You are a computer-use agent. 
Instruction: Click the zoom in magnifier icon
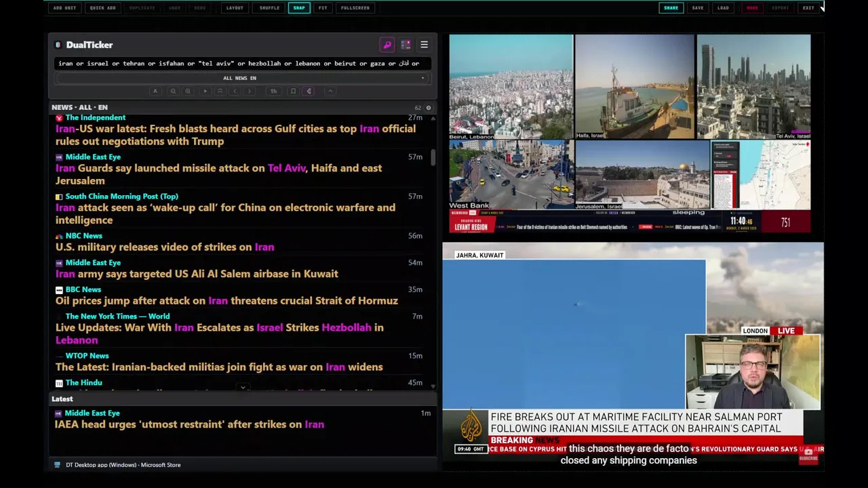pos(188,91)
